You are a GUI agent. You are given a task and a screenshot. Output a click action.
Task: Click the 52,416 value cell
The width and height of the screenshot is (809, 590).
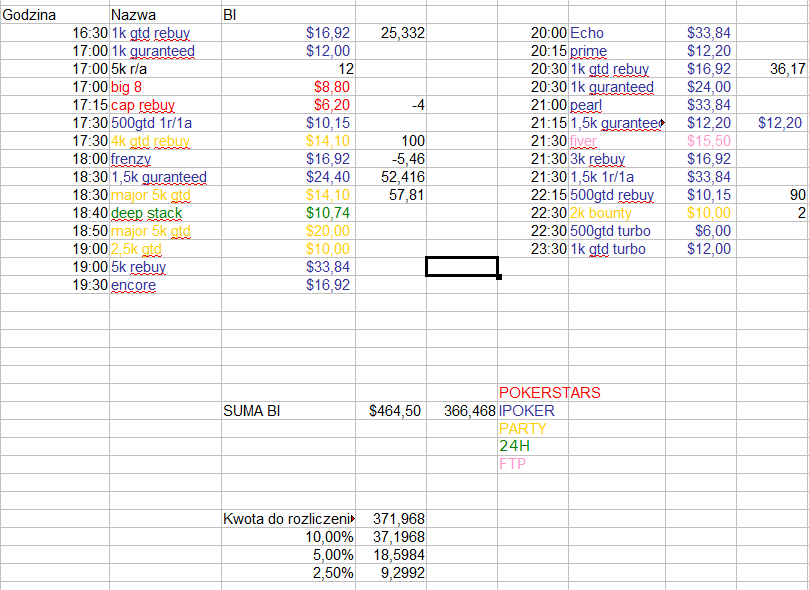tap(391, 177)
